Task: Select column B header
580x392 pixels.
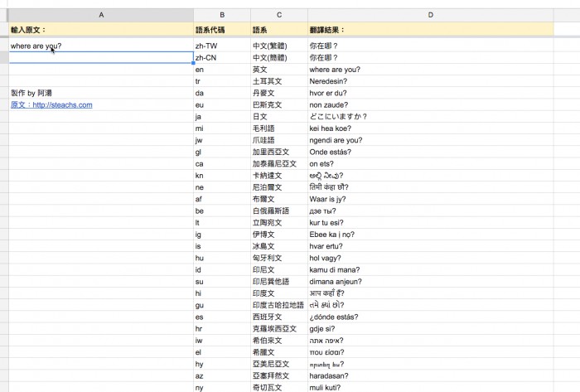Action: pos(222,15)
